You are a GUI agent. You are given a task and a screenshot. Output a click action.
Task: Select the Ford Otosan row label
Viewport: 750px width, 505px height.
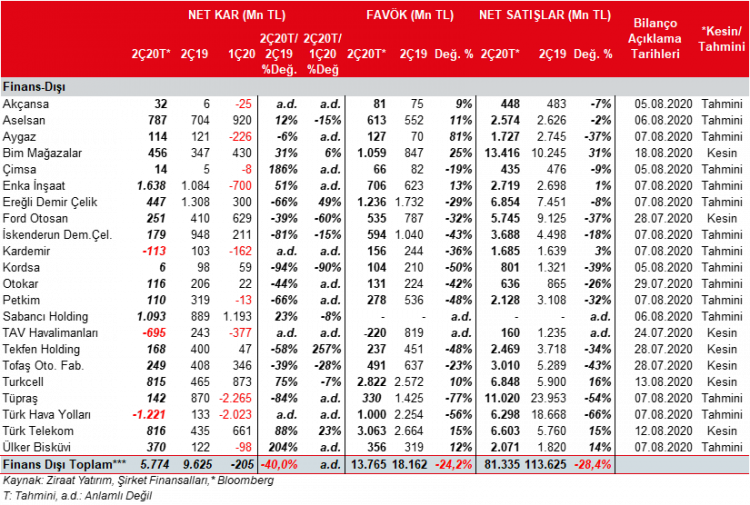pyautogui.click(x=35, y=218)
